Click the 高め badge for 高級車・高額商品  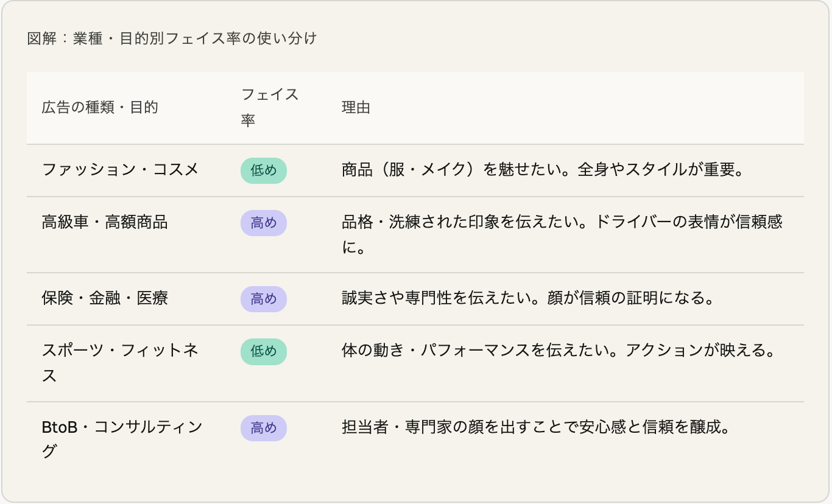point(264,223)
